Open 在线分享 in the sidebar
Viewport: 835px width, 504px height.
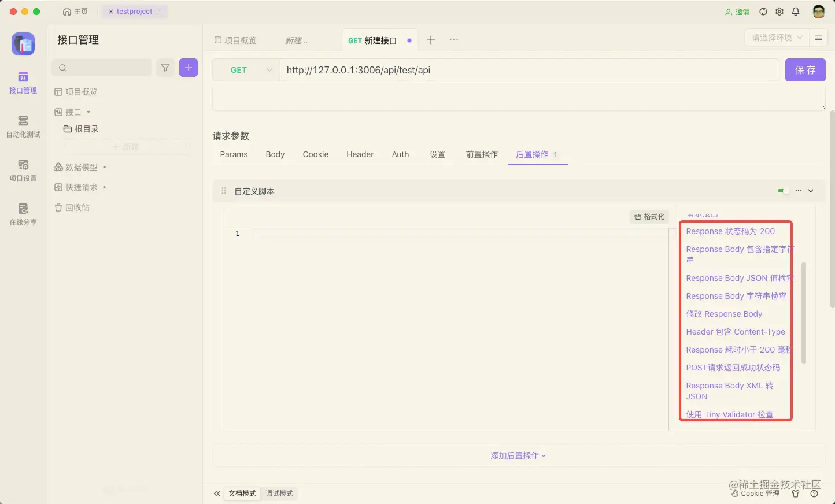pos(23,215)
